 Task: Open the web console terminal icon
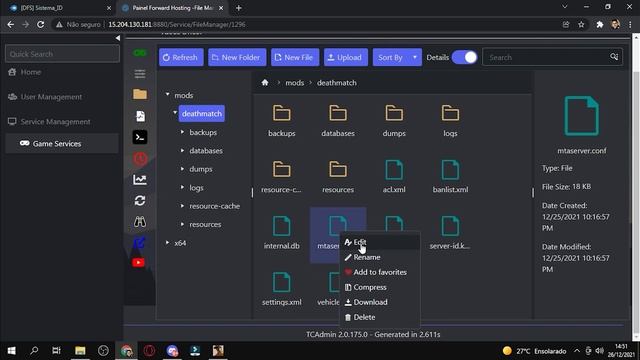(x=140, y=137)
